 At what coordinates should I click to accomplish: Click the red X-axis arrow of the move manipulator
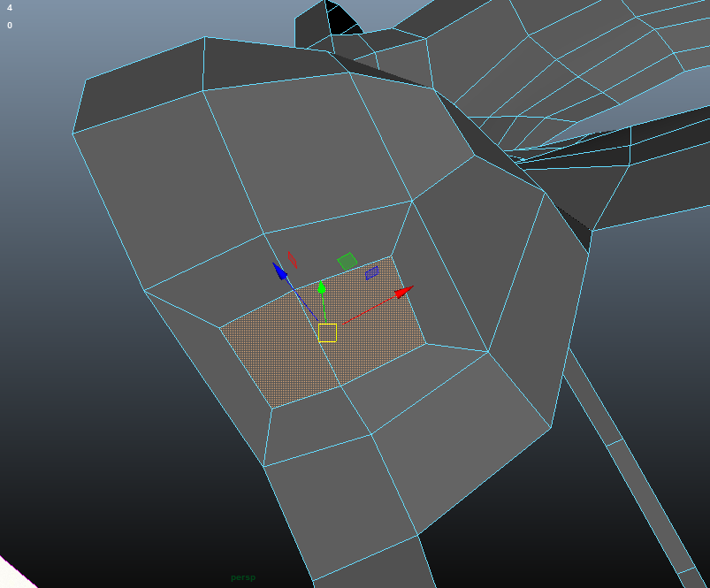pos(404,291)
